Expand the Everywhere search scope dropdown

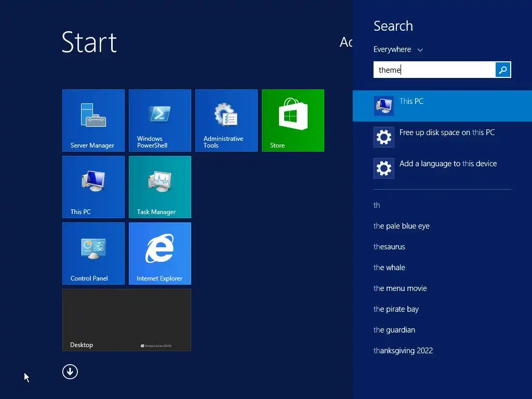[x=398, y=49]
